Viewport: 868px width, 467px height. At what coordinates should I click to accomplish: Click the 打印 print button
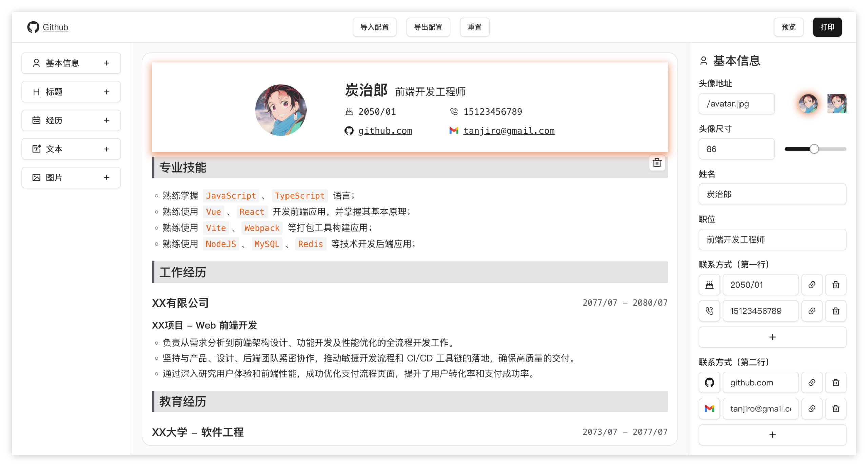pyautogui.click(x=827, y=27)
